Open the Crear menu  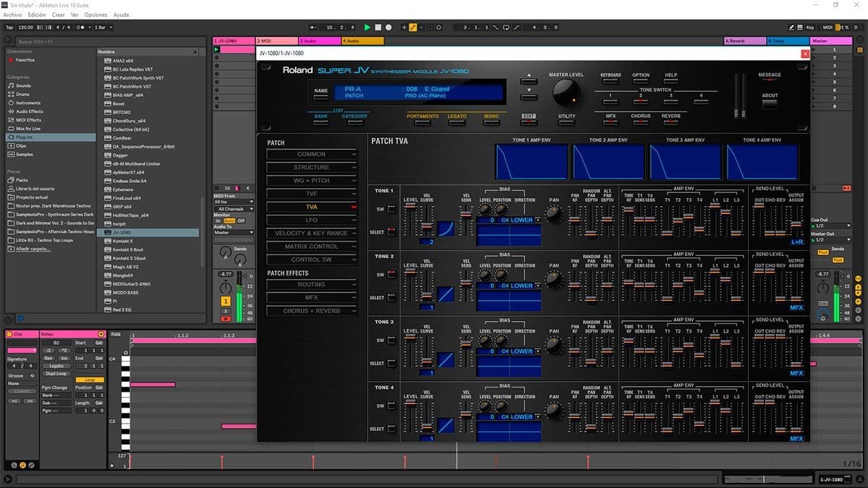click(58, 14)
